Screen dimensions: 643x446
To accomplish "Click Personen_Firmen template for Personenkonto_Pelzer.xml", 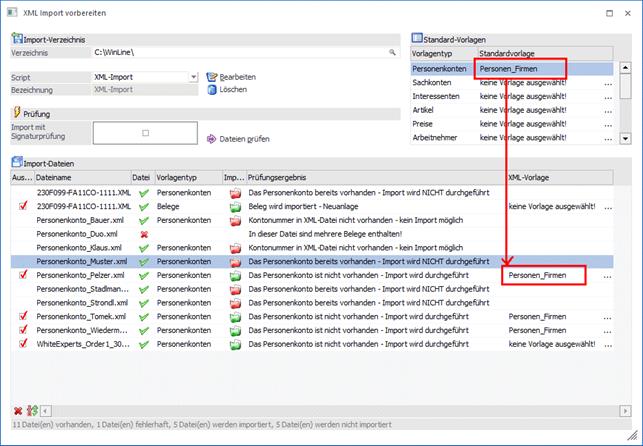I will point(539,275).
